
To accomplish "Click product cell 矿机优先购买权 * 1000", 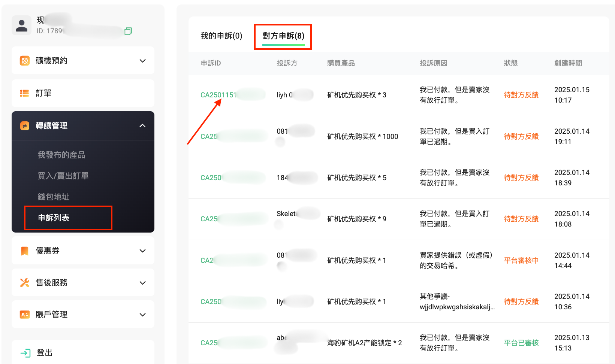I will (363, 137).
